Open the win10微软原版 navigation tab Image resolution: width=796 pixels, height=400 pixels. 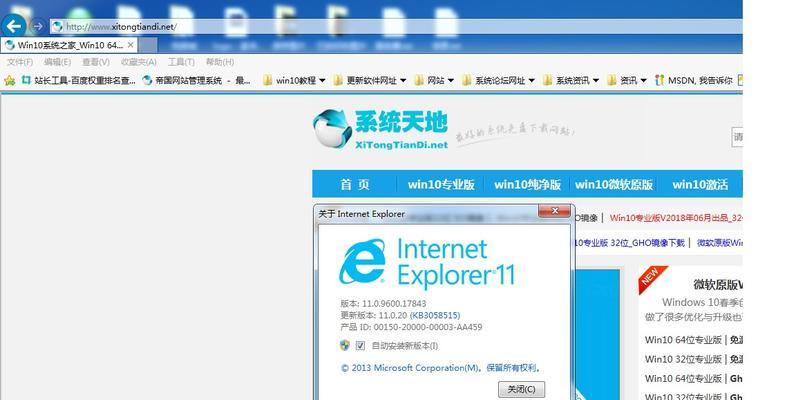pyautogui.click(x=614, y=185)
